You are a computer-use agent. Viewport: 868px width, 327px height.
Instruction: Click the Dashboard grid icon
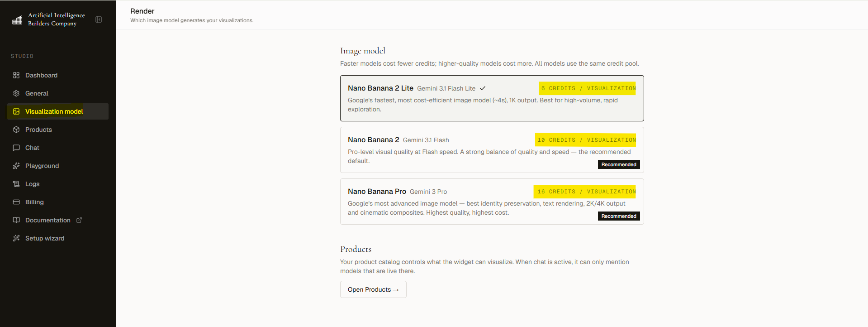[16, 75]
